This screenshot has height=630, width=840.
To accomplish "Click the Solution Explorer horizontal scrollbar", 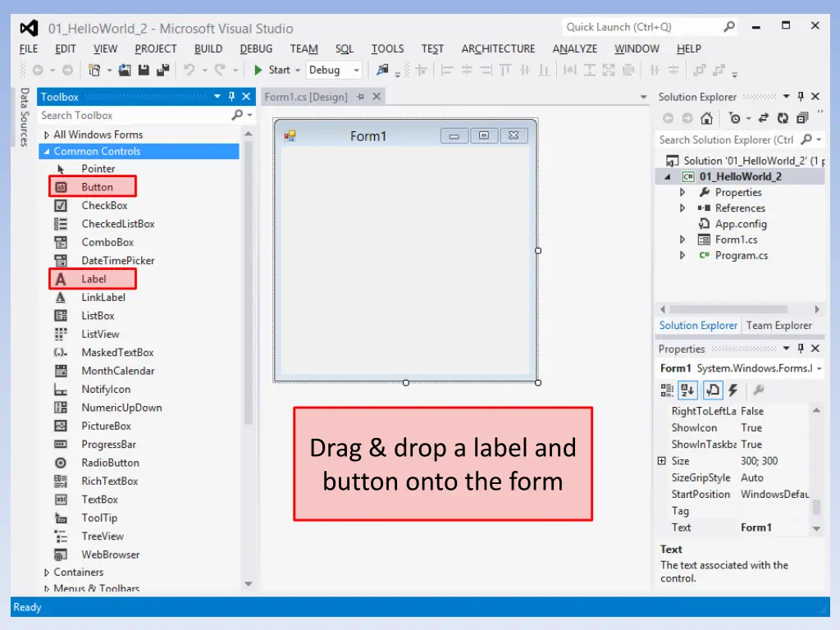I will pyautogui.click(x=728, y=309).
